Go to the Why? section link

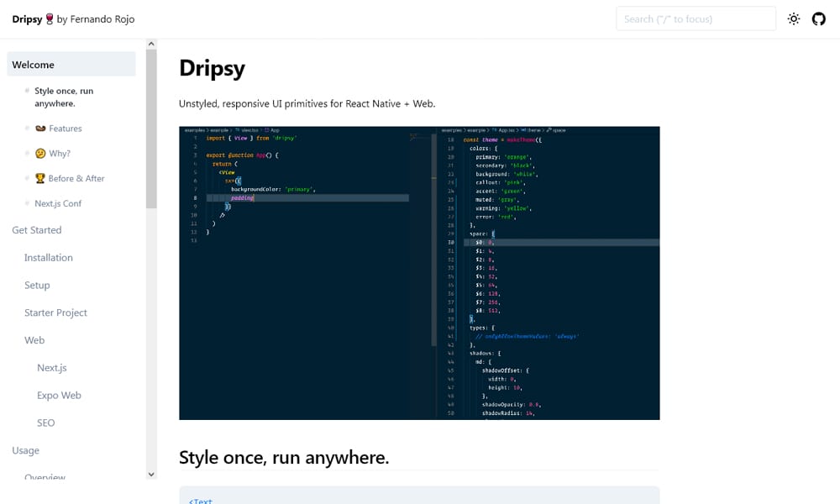coord(59,154)
